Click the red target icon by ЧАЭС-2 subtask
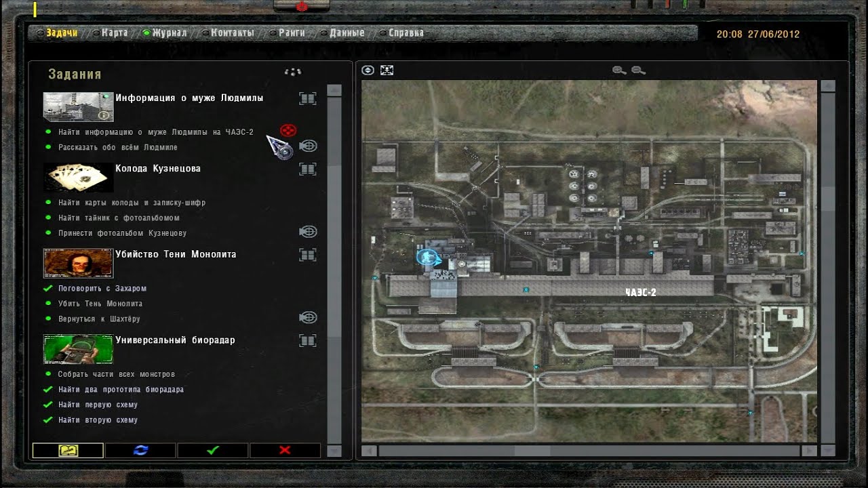 [x=288, y=130]
